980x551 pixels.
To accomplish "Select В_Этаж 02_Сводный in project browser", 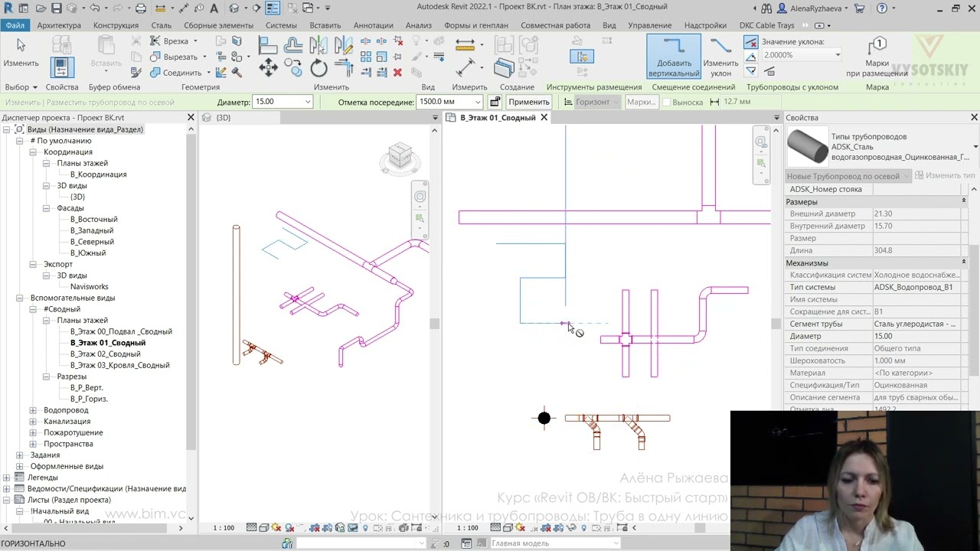I will point(106,354).
